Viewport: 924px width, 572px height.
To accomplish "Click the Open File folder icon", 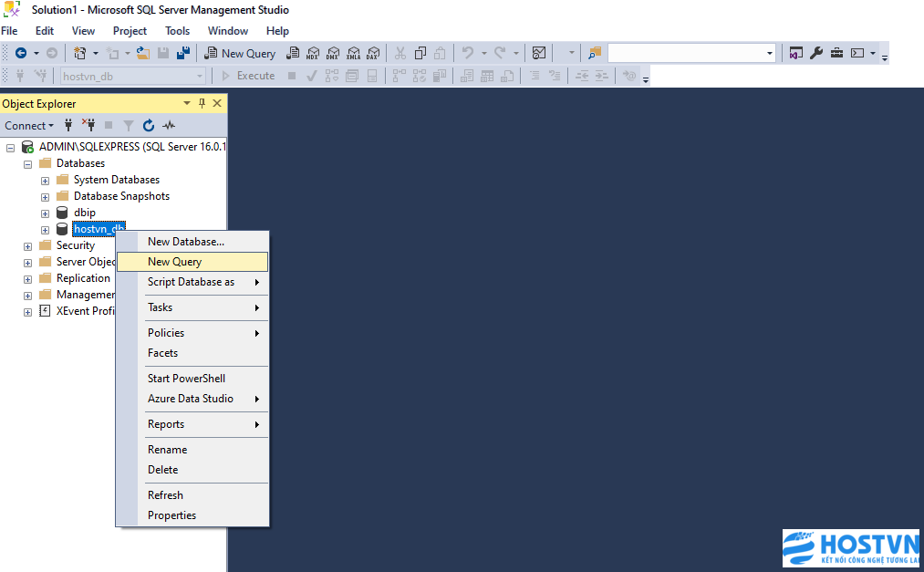I will click(x=142, y=53).
